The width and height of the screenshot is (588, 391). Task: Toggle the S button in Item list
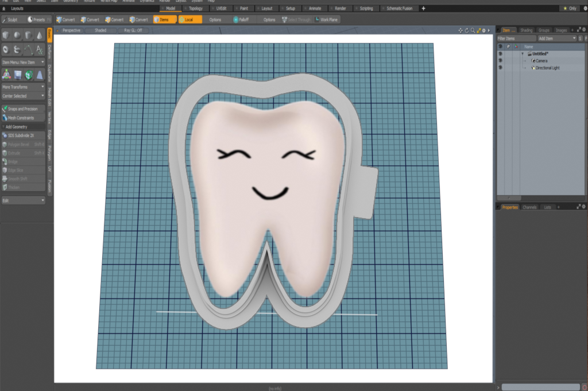(580, 38)
